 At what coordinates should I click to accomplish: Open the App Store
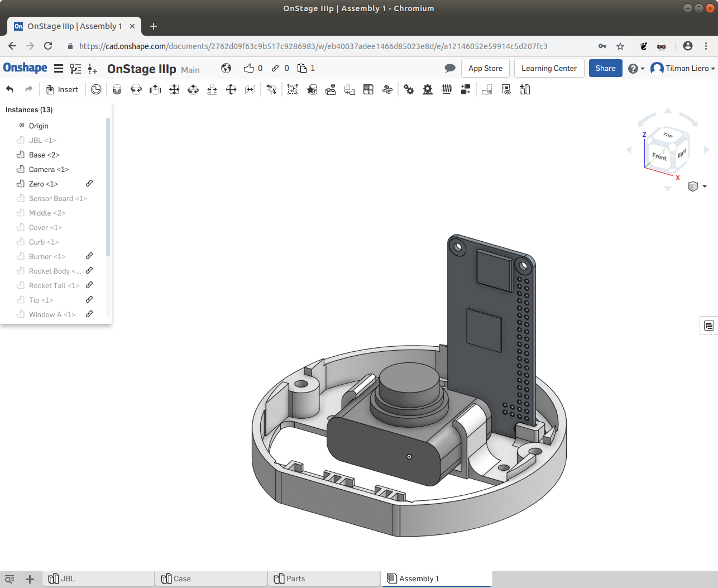pyautogui.click(x=485, y=68)
